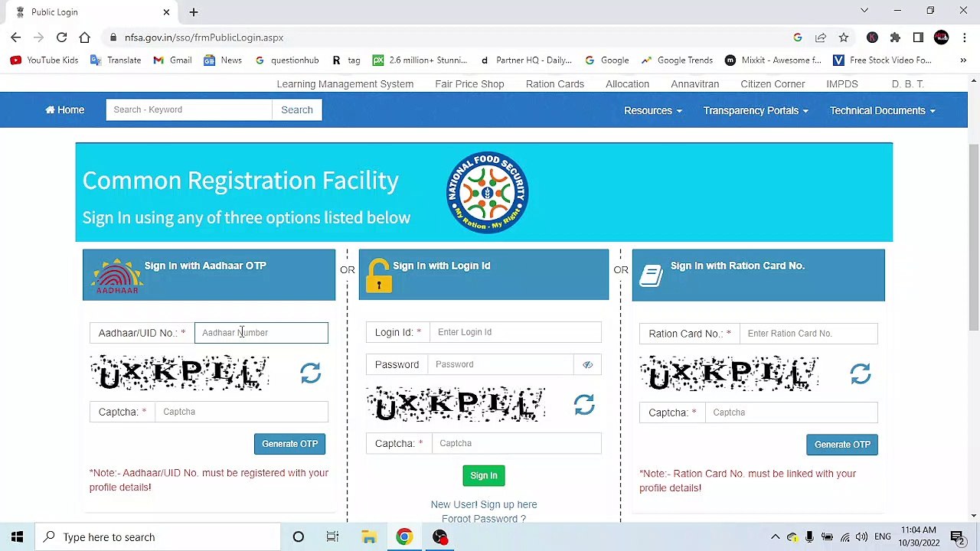Refresh the Login Id captcha

tap(584, 405)
